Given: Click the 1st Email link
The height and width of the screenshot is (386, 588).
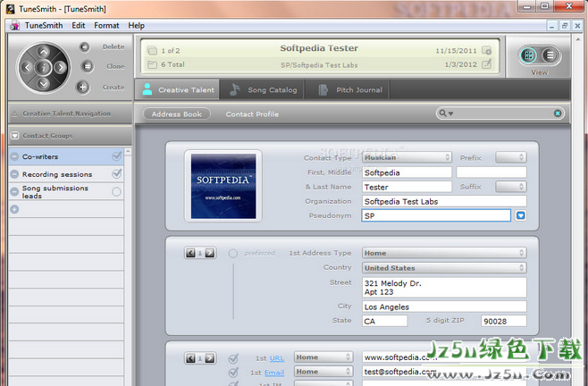Looking at the screenshot, I should pyautogui.click(x=274, y=373).
